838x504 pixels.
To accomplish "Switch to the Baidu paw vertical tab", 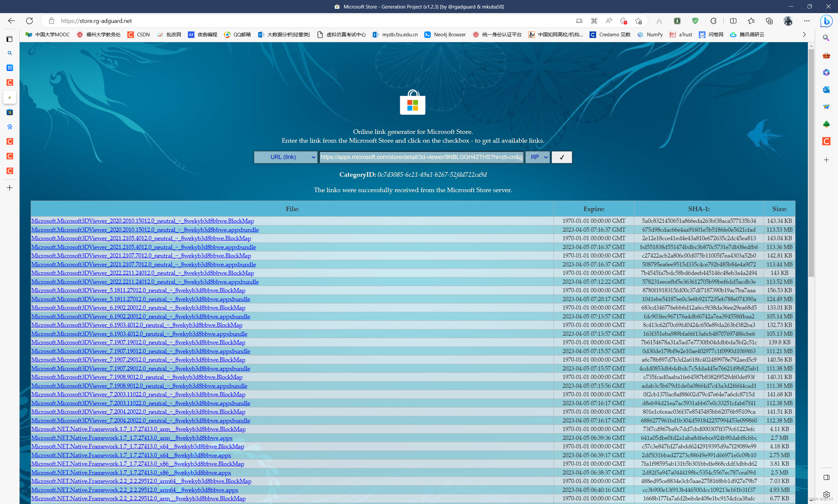I will pyautogui.click(x=9, y=127).
